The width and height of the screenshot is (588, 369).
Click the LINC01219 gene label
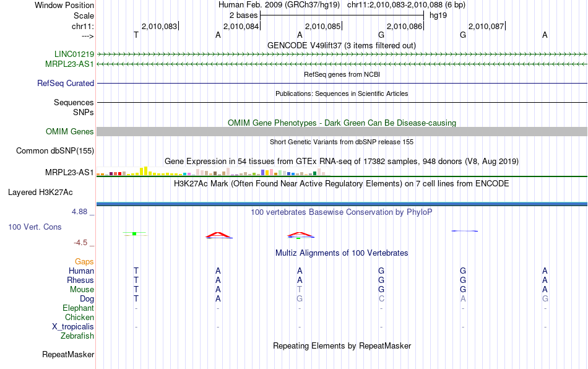coord(74,54)
